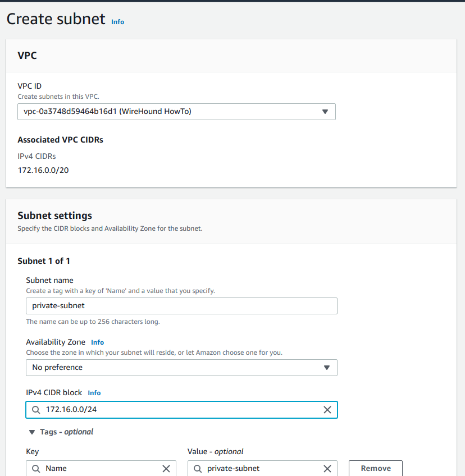The height and width of the screenshot is (476, 465).
Task: Select the 172.16.0.0/24 CIDR input
Action: (168, 409)
